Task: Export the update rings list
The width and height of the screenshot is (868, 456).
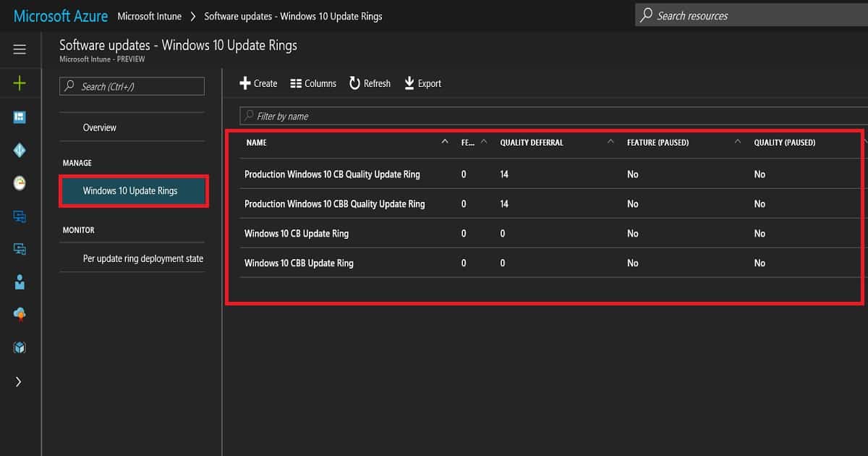Action: pos(422,83)
